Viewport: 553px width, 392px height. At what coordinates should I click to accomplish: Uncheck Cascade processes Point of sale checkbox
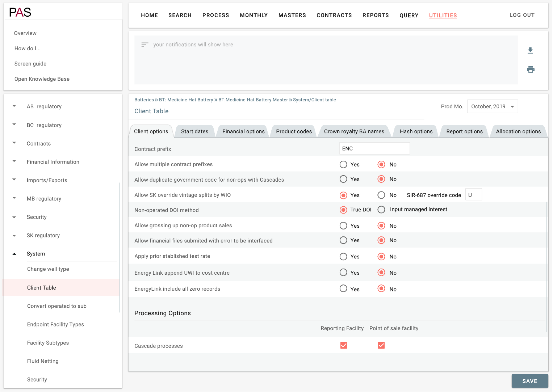click(x=381, y=345)
